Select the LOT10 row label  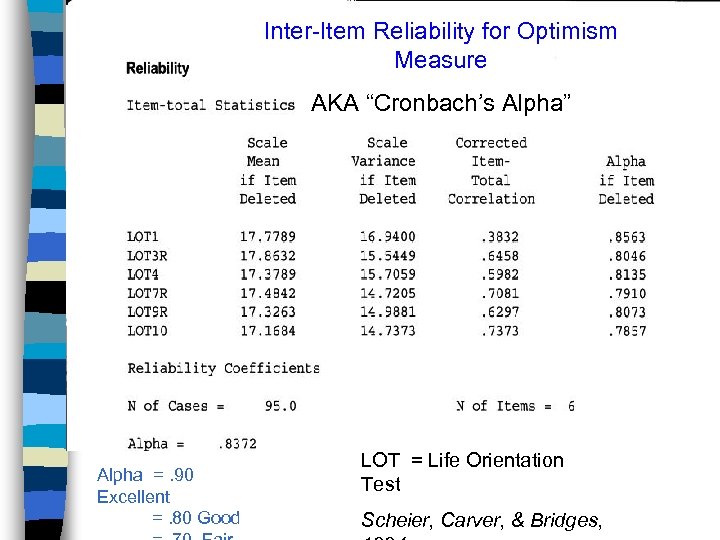tap(147, 331)
